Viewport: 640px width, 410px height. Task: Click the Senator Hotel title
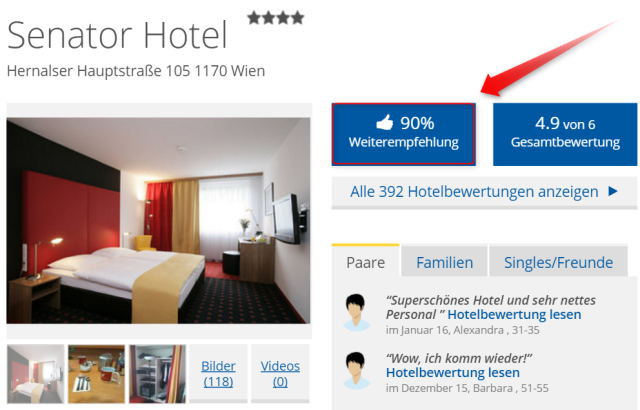click(x=117, y=35)
